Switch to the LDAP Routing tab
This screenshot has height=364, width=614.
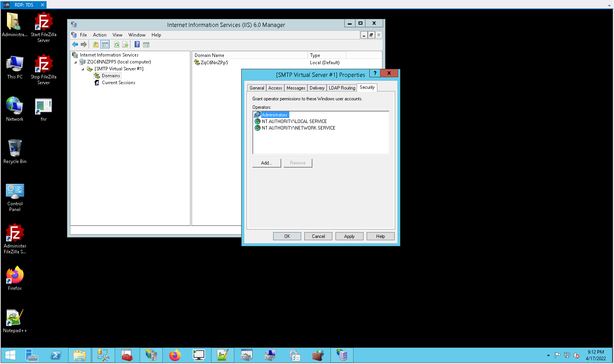(x=342, y=88)
